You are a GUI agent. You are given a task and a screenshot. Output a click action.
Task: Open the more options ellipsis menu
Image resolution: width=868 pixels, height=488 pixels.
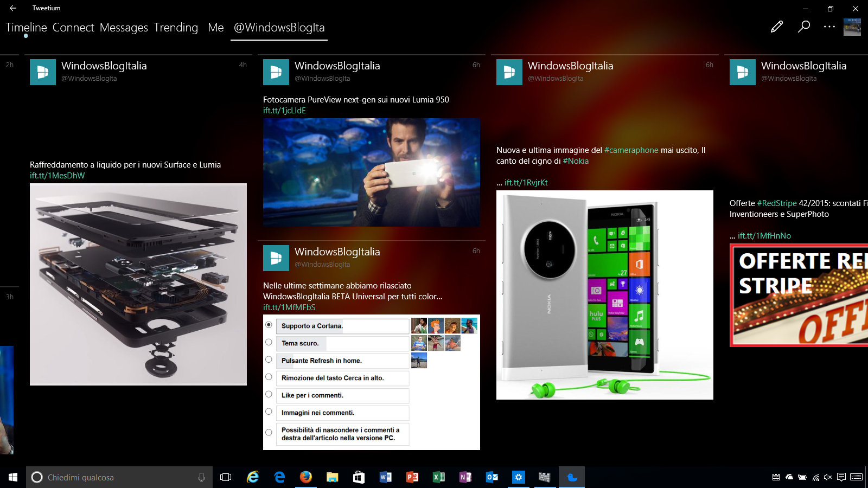[829, 27]
